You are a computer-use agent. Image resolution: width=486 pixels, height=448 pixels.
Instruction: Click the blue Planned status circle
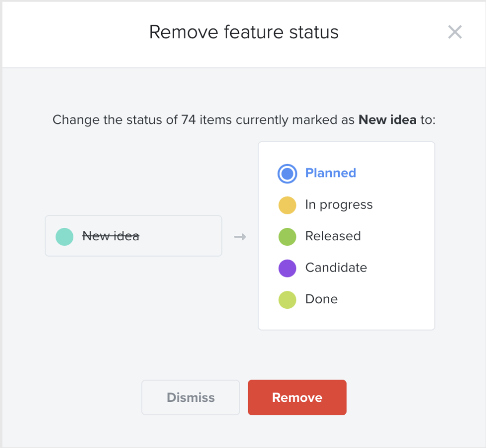pos(287,173)
